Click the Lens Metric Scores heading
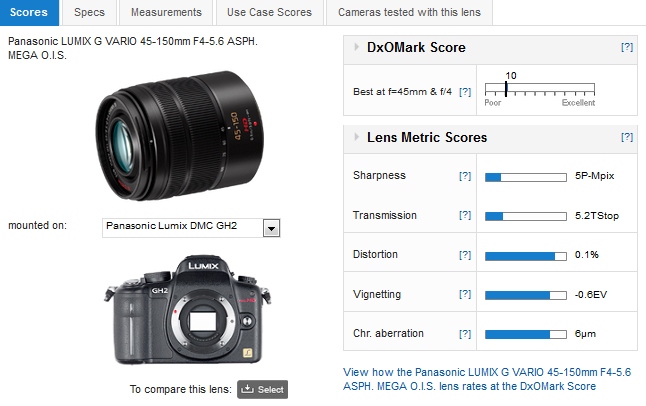Screen dimensions: 646x406 [x=427, y=137]
